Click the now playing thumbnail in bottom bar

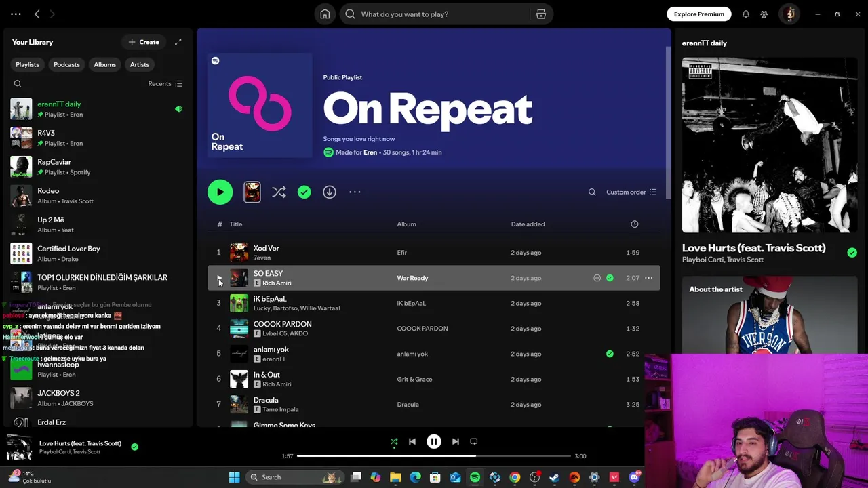click(19, 447)
